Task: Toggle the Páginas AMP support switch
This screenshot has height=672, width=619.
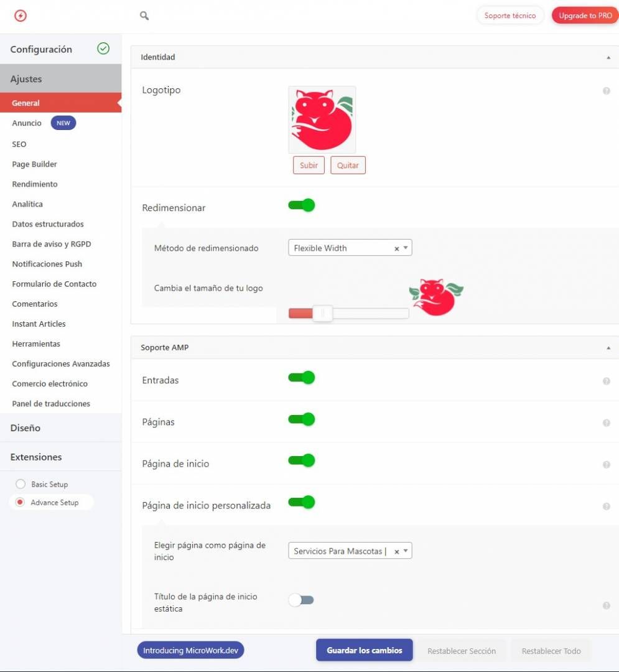Action: [302, 419]
